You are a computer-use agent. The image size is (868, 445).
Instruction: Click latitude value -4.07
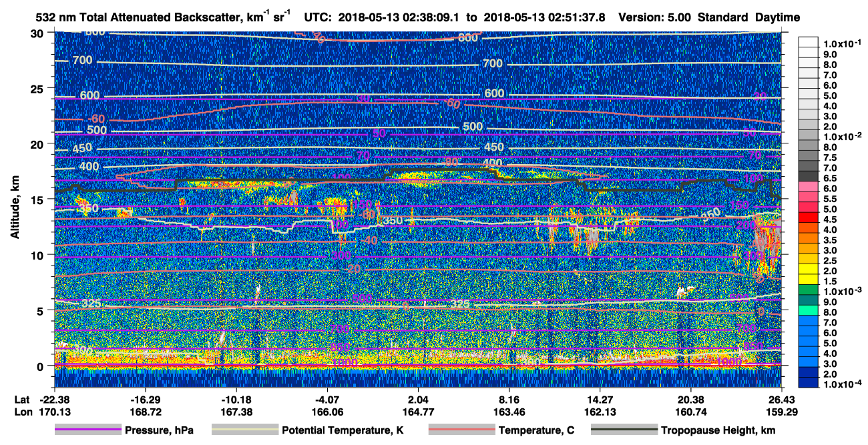[x=327, y=399]
